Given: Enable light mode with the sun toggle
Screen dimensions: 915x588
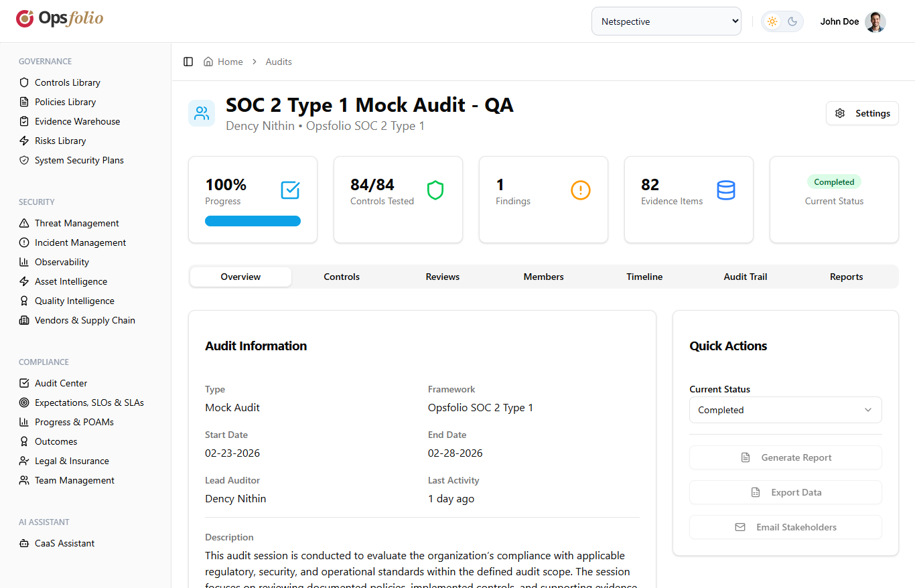Looking at the screenshot, I should tap(772, 21).
